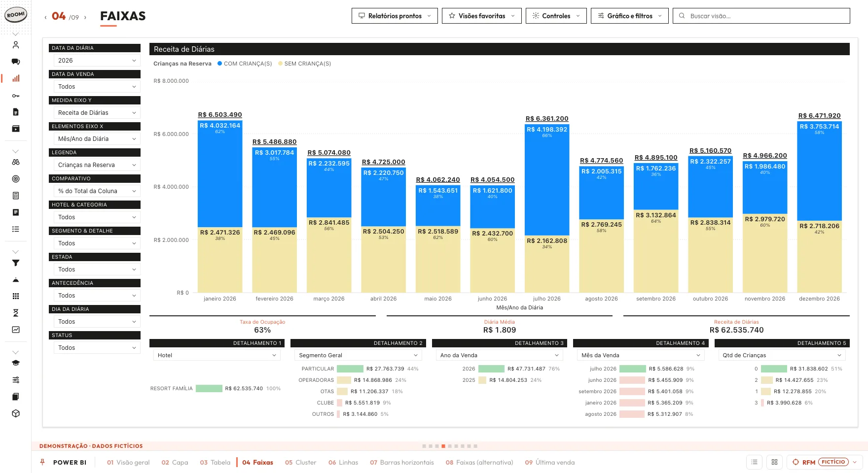Click the pin icon beside Power BI
The image size is (868, 473).
point(42,462)
